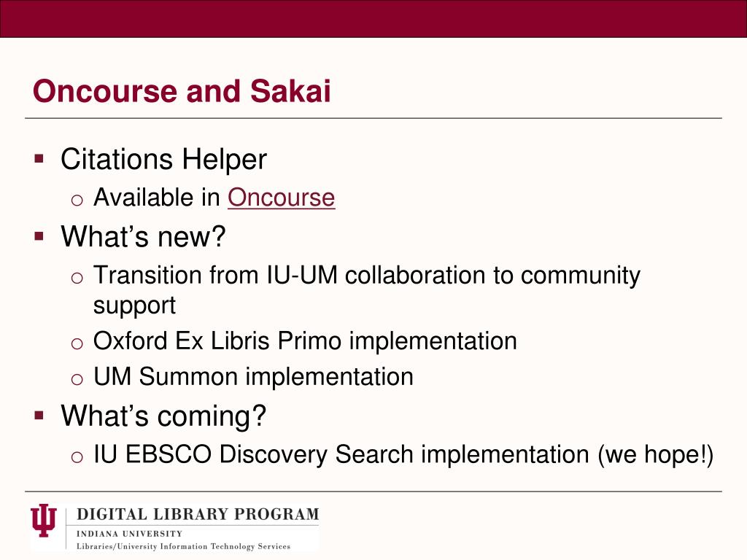The height and width of the screenshot is (560, 747).
Task: Click Libraries/University Information Technology Services footer text
Action: tap(183, 547)
